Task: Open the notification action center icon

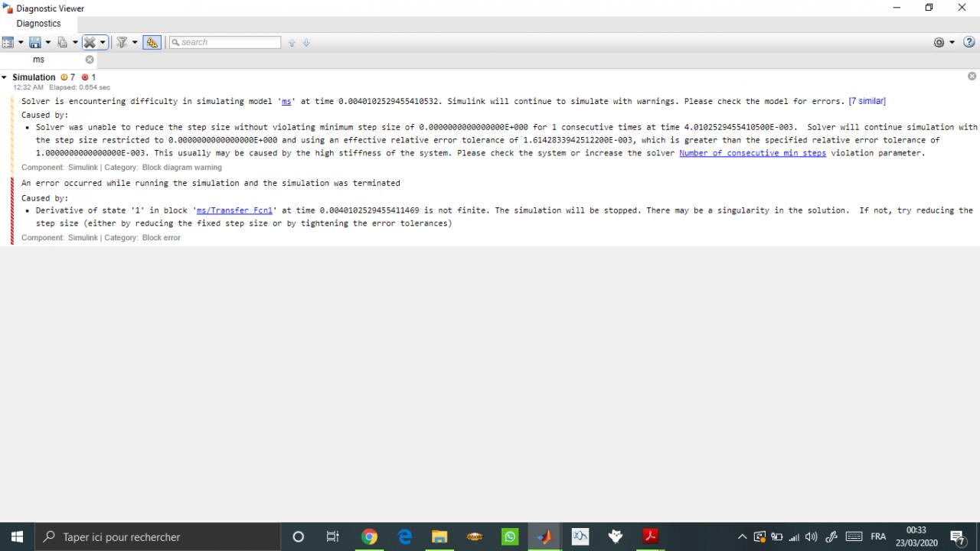Action: pos(957,536)
